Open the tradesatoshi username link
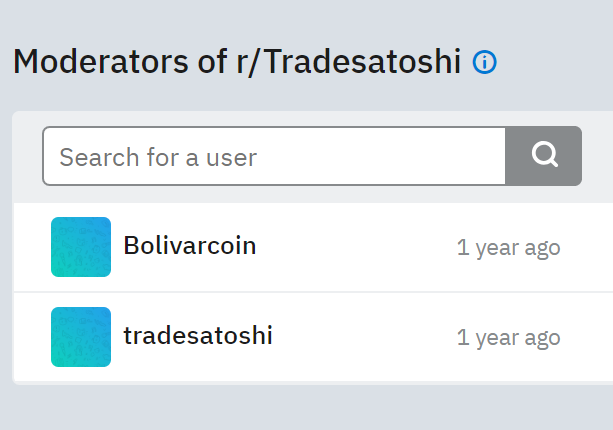 point(198,335)
